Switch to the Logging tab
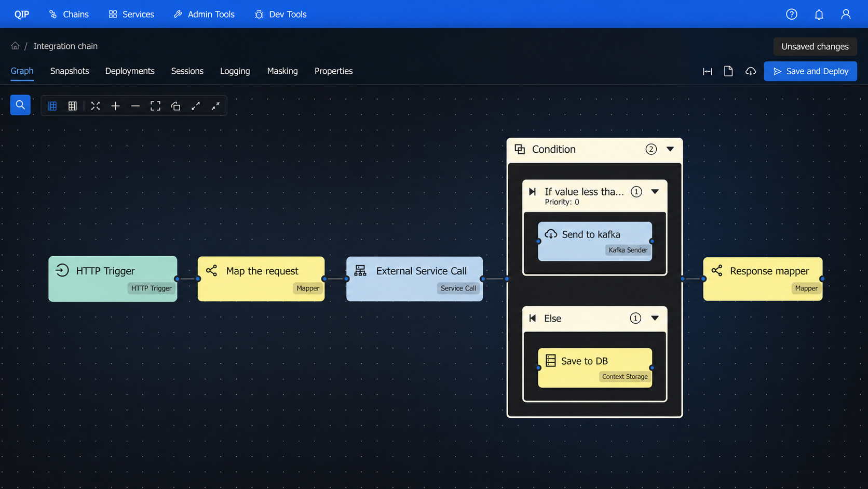 [x=235, y=71]
